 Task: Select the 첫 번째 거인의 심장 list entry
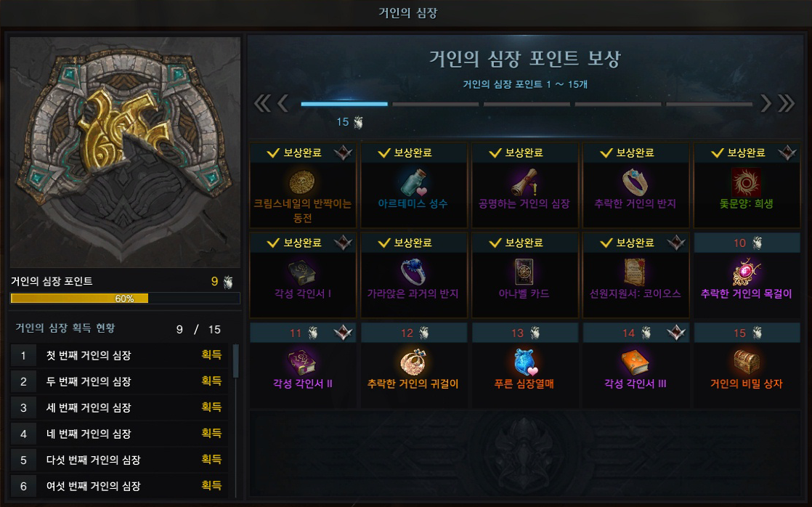click(119, 355)
